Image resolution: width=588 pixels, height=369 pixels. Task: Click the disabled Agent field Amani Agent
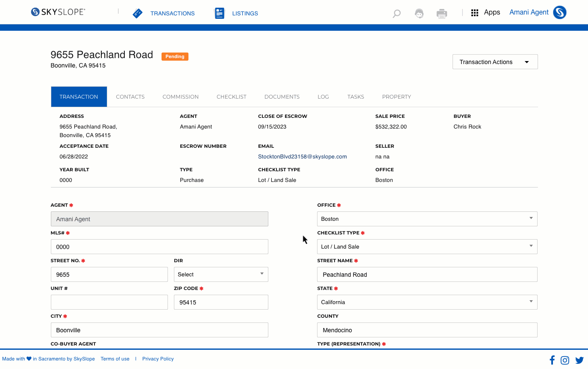pyautogui.click(x=159, y=219)
